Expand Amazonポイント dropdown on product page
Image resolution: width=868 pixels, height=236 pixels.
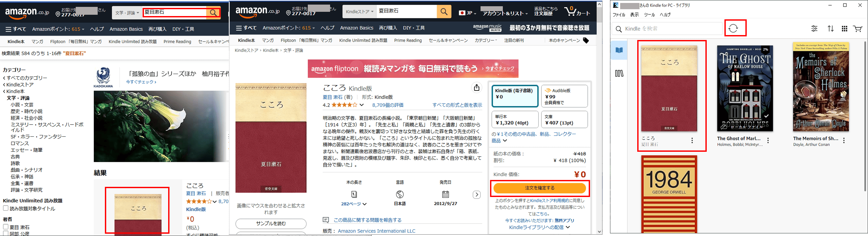click(289, 28)
